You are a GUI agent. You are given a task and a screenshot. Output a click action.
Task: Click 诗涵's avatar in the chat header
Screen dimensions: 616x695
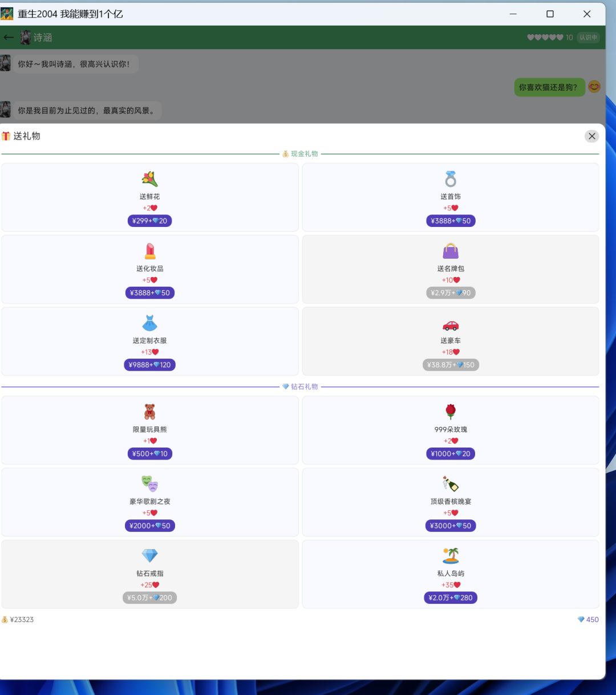coord(26,37)
